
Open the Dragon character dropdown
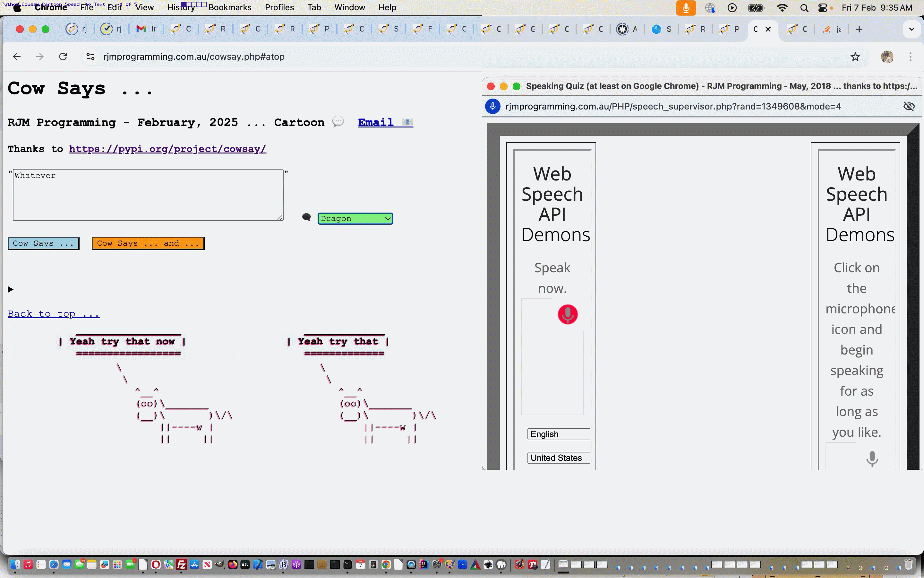pyautogui.click(x=355, y=218)
